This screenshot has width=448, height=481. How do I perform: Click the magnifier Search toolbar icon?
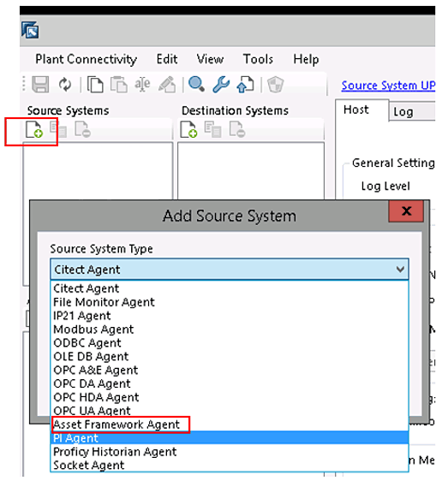[196, 84]
